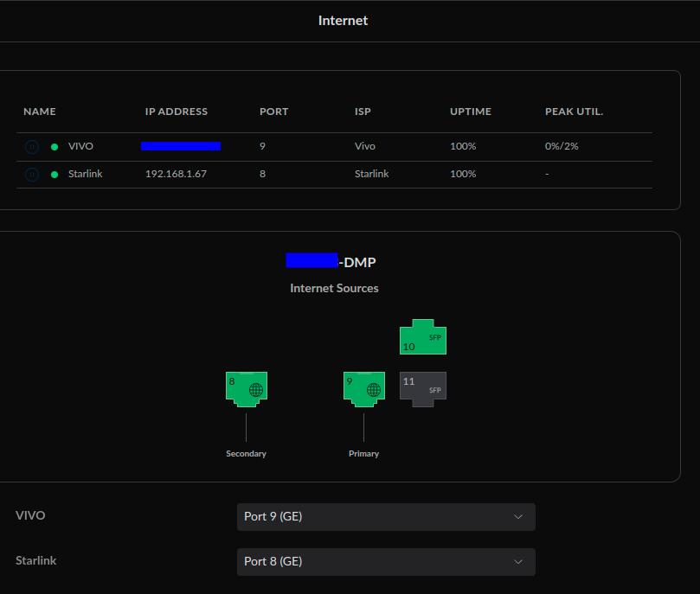
Task: Select port 8 Secondary WAN icon
Action: [246, 388]
